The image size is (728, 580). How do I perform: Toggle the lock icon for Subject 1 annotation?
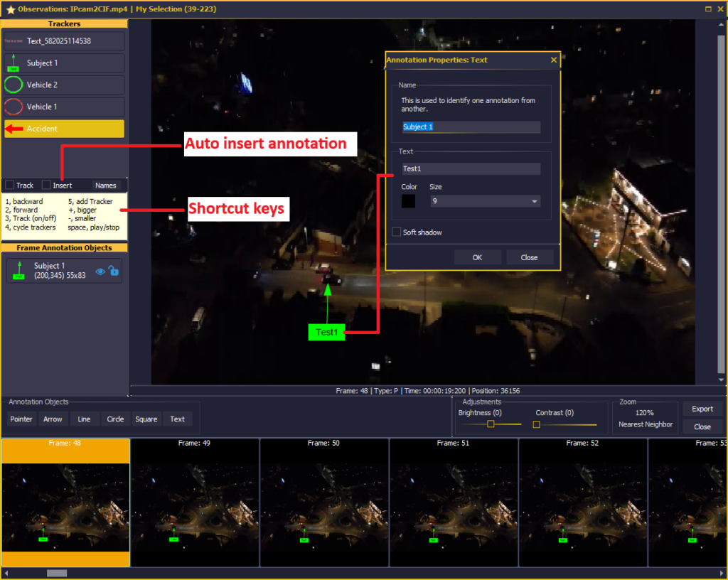tap(114, 271)
